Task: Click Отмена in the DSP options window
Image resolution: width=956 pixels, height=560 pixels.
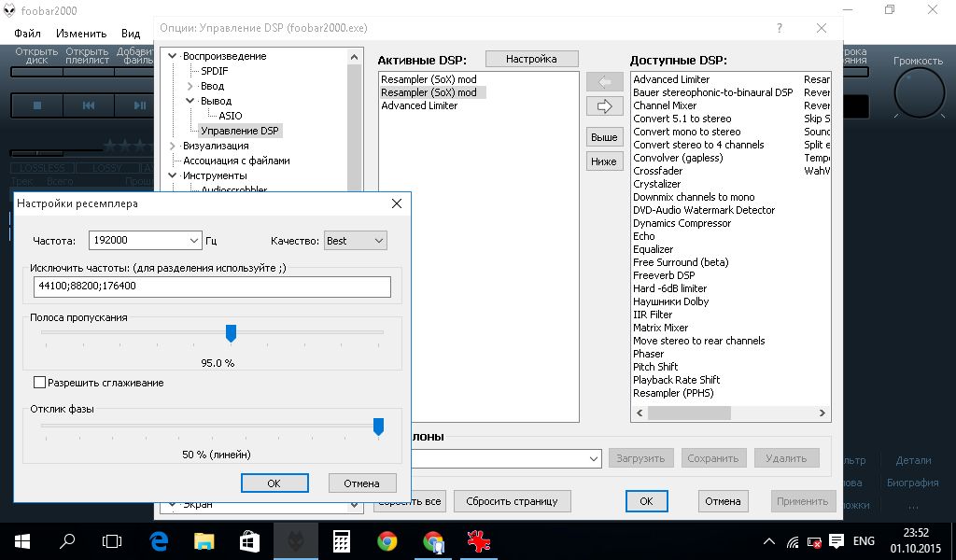Action: pos(724,501)
